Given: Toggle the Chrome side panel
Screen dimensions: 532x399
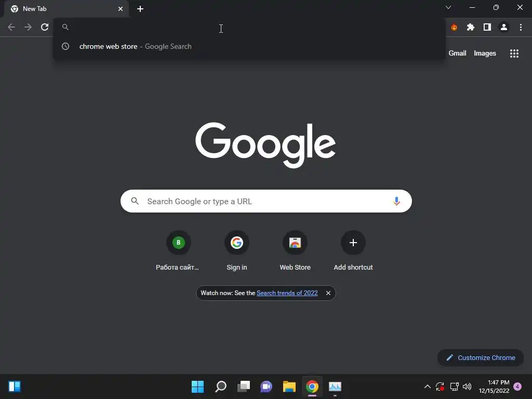Looking at the screenshot, I should (x=487, y=27).
